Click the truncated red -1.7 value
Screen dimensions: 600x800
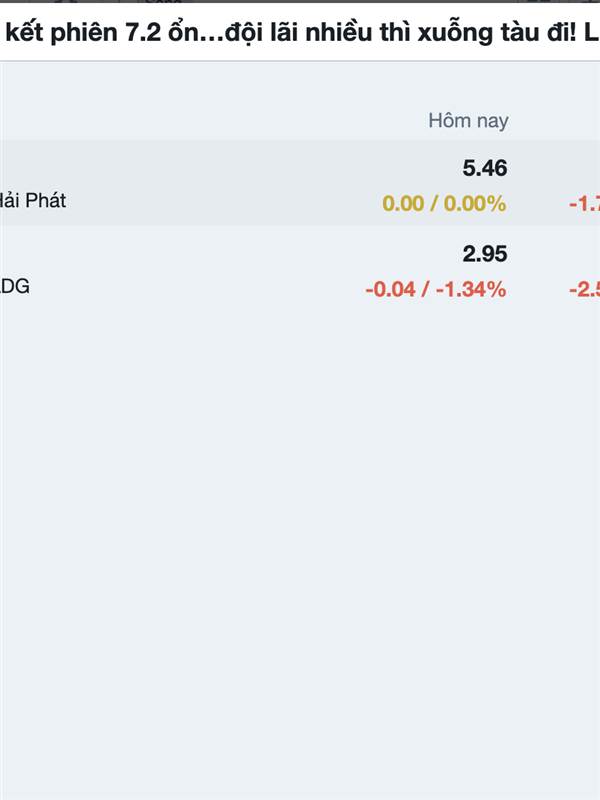click(x=585, y=204)
